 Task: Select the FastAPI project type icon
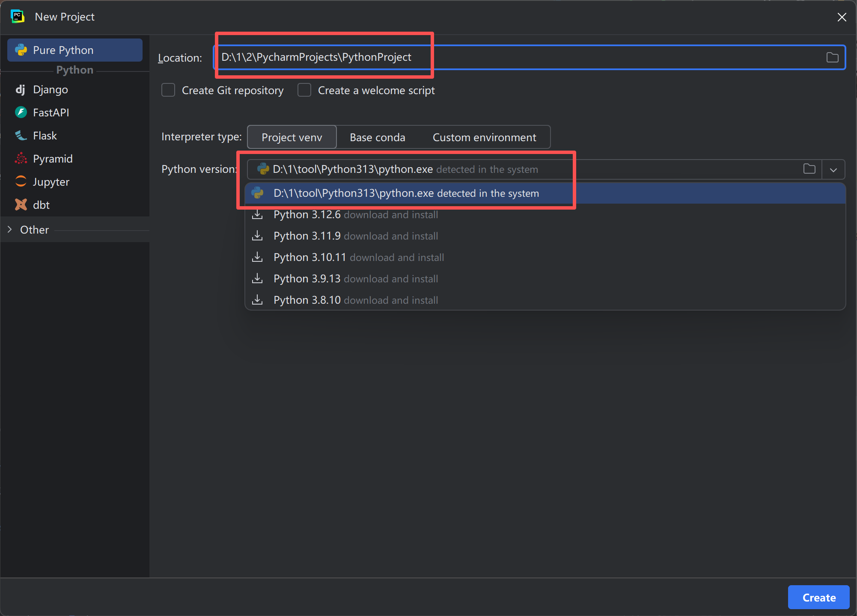[21, 112]
